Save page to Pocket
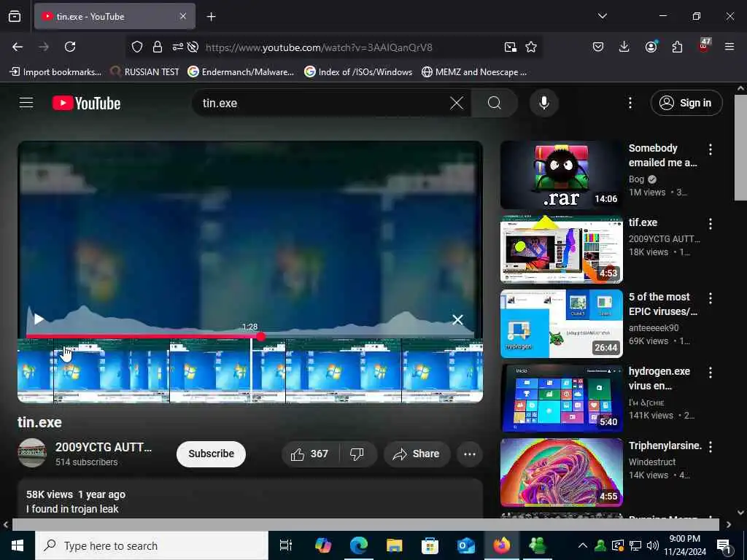This screenshot has width=747, height=560. click(x=598, y=47)
